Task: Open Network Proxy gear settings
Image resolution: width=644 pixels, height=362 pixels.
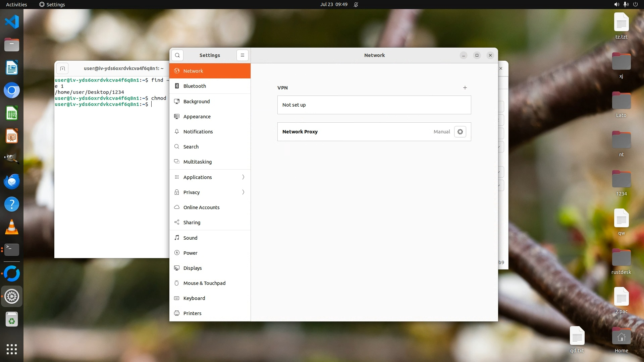Action: tap(460, 132)
